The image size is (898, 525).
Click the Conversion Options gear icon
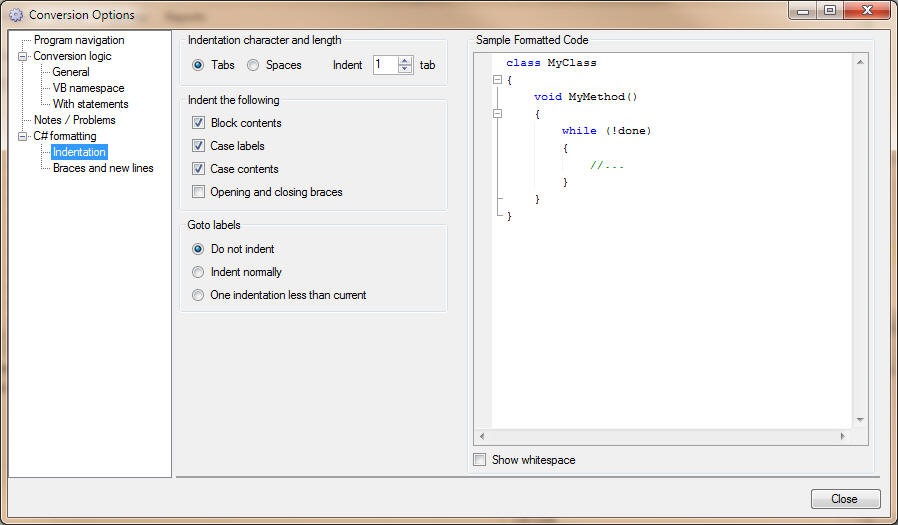[16, 15]
